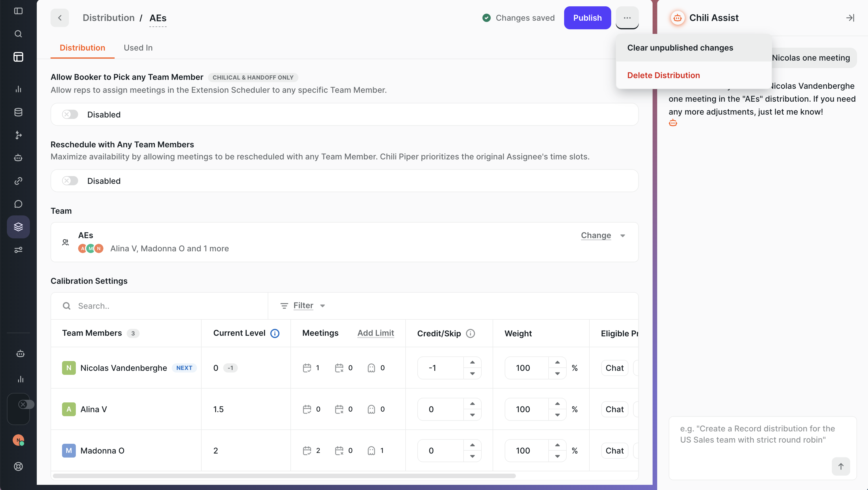
Task: Open the analytics bar-chart icon in sidebar
Action: coord(18,89)
